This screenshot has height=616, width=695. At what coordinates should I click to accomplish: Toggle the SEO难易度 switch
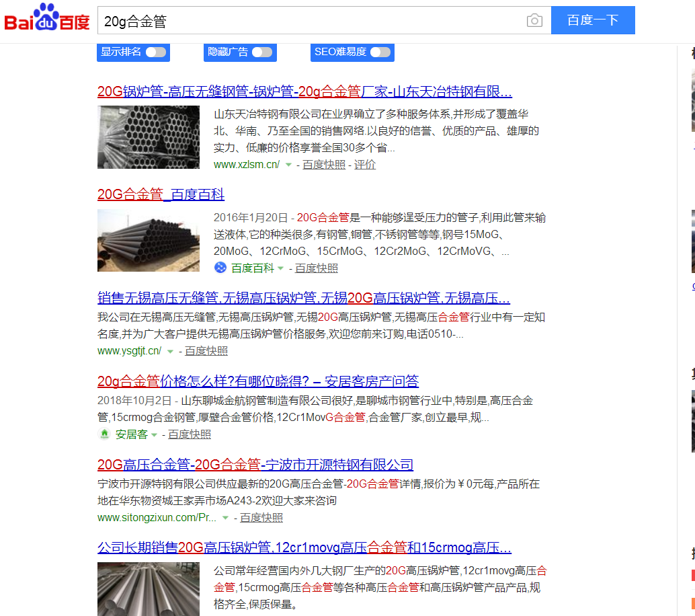(x=380, y=52)
